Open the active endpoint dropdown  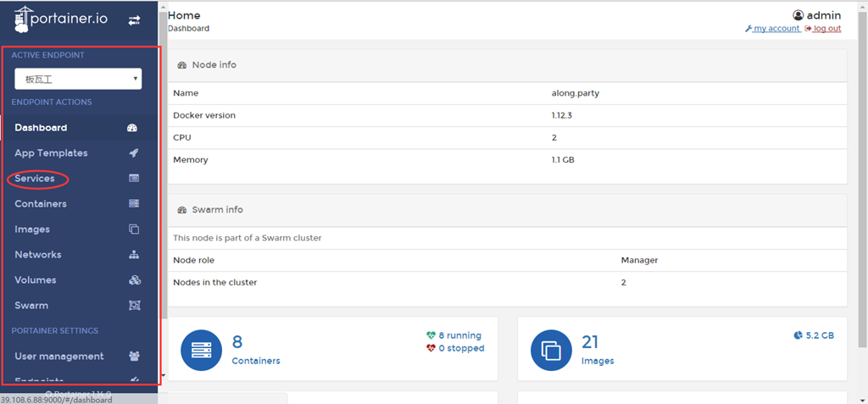(x=78, y=79)
